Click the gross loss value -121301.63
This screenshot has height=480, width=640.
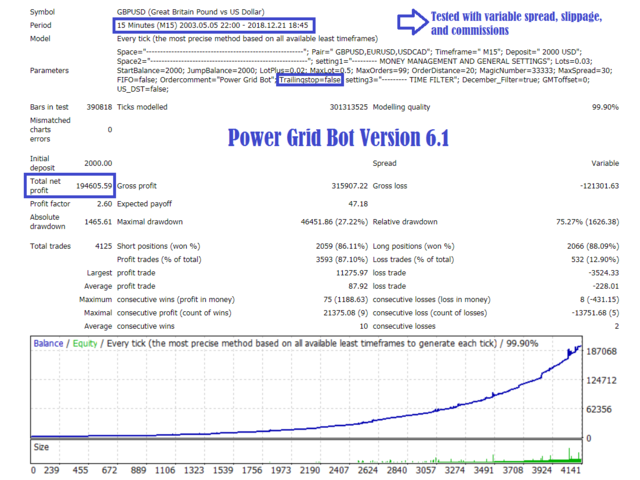(599, 186)
